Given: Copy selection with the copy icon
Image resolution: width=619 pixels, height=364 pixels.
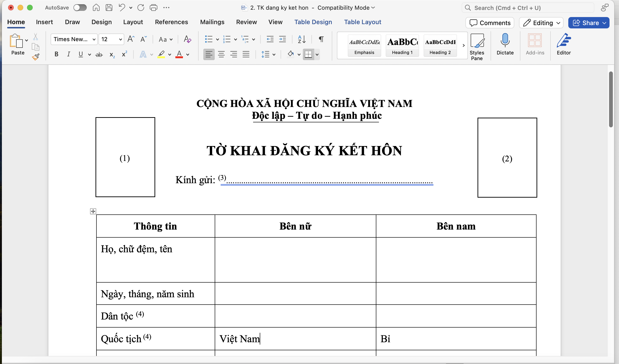Looking at the screenshot, I should (x=36, y=47).
